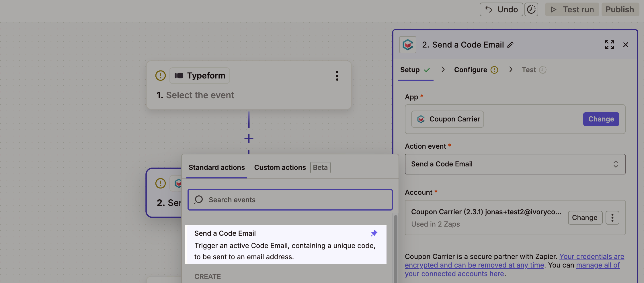This screenshot has width=644, height=283.
Task: Rename step using pencil icon
Action: click(510, 45)
